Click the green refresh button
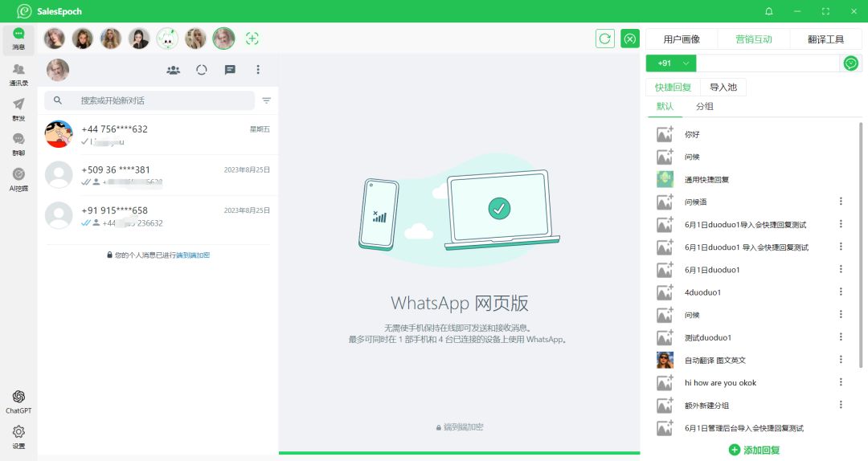 605,39
